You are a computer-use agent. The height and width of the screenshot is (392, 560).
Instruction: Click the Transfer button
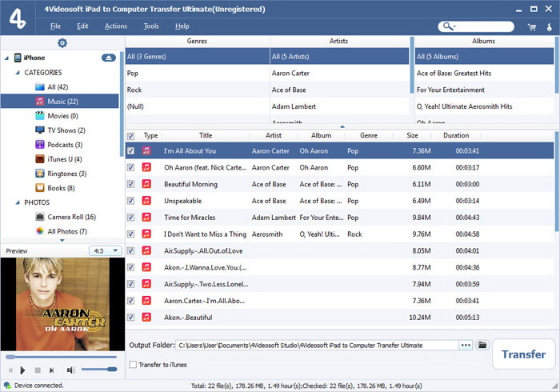point(524,354)
